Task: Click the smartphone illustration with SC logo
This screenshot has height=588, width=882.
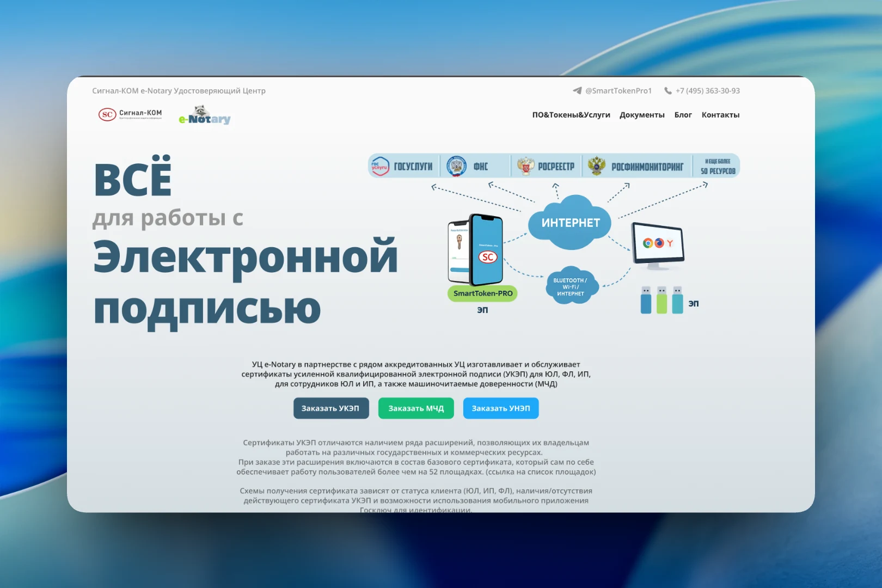Action: (475, 250)
